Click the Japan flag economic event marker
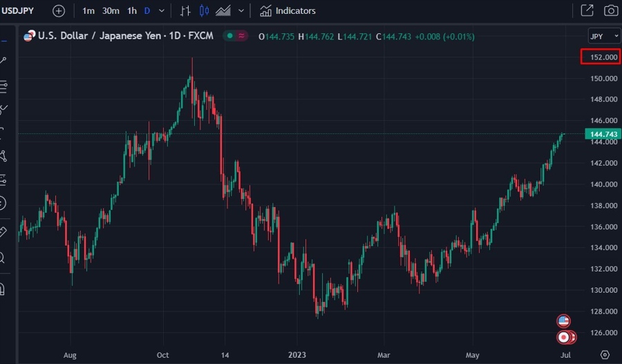Image resolution: width=622 pixels, height=364 pixels. coord(564,337)
